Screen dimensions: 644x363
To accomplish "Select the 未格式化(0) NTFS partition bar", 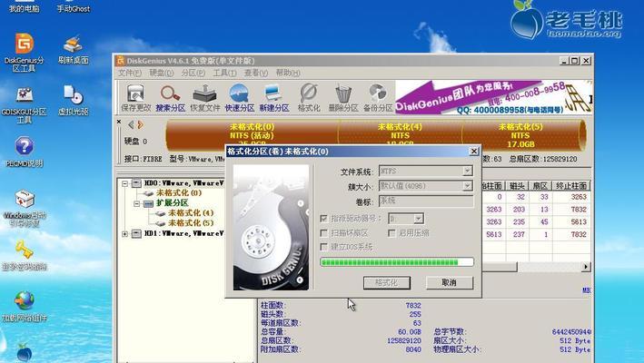I will 252,135.
